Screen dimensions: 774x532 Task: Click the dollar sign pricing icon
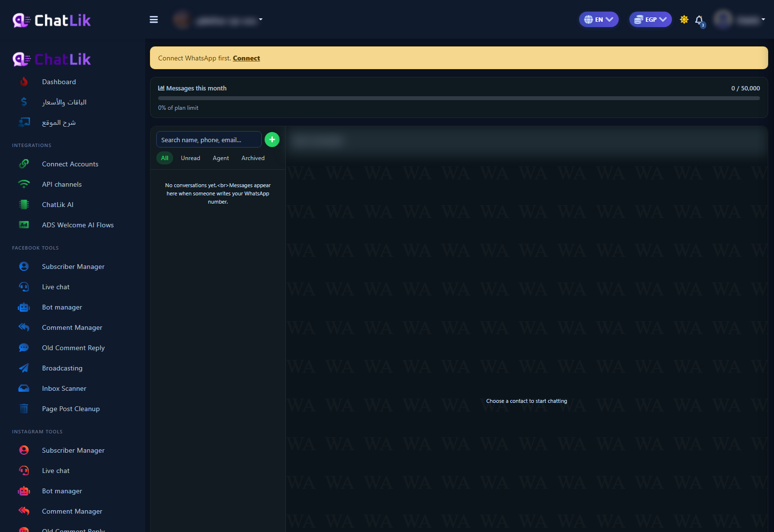[24, 102]
